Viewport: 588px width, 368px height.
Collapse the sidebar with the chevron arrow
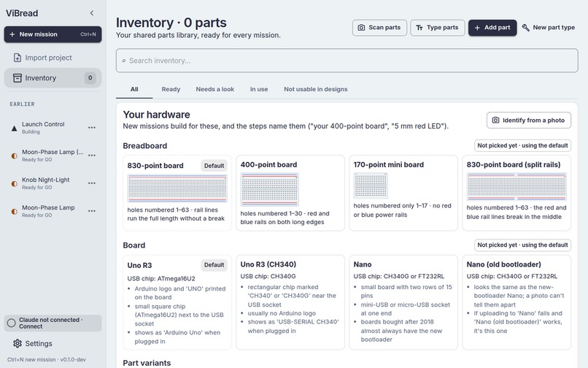click(x=92, y=13)
